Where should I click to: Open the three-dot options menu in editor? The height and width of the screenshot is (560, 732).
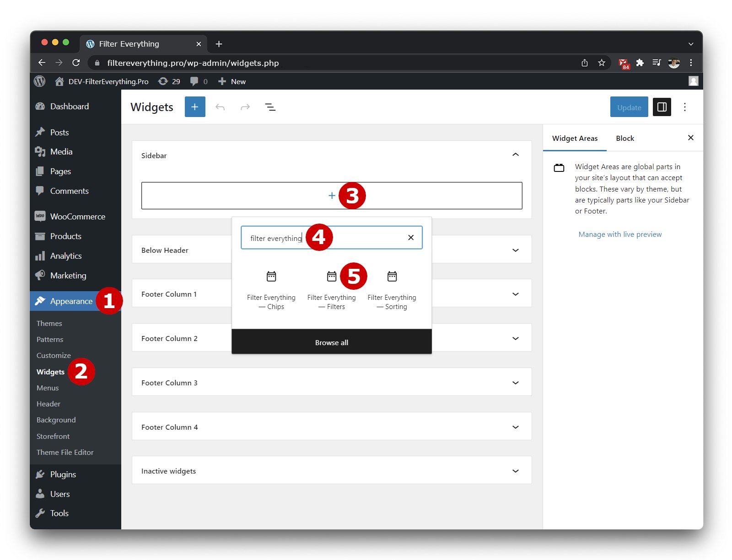(684, 107)
